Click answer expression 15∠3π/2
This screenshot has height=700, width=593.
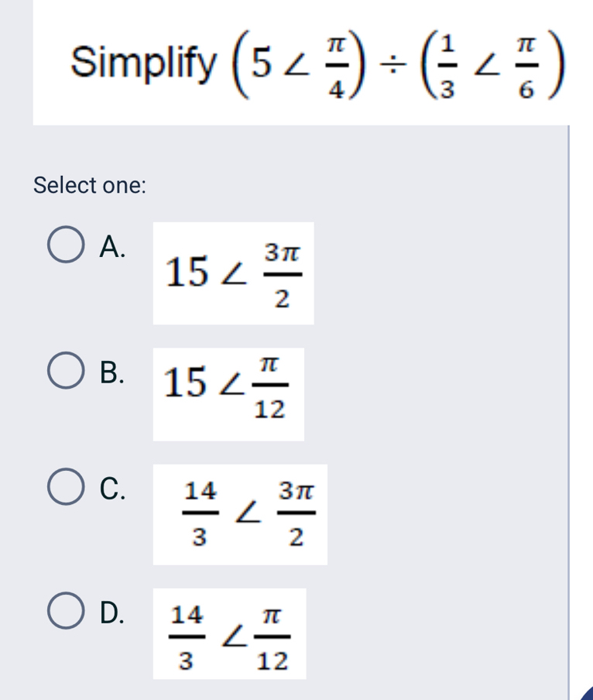pos(233,273)
